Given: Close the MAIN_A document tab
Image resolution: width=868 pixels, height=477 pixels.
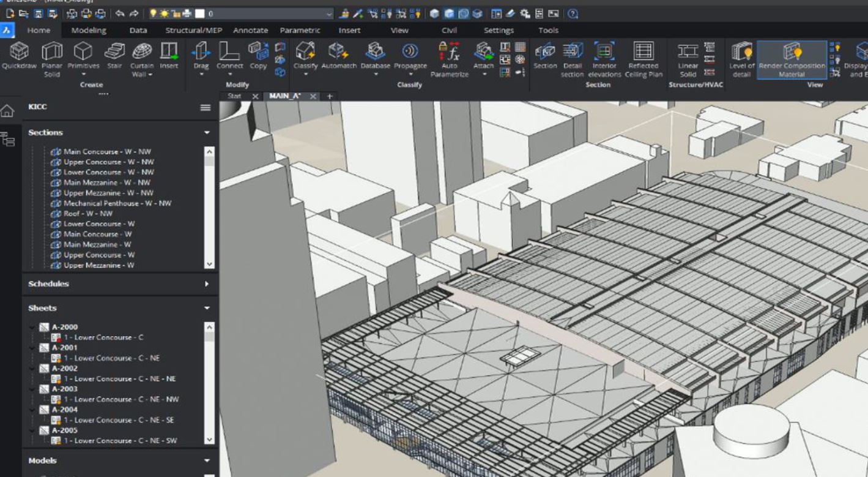Looking at the screenshot, I should [313, 97].
